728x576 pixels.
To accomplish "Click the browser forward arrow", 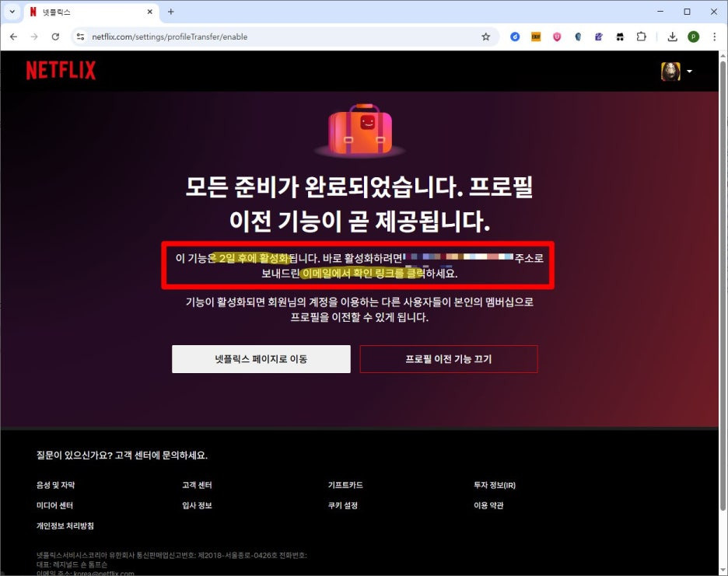I will 34,37.
